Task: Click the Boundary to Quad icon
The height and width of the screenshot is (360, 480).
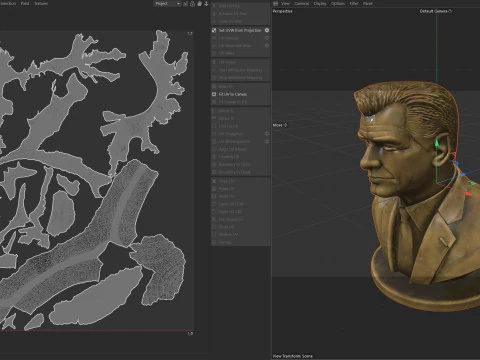Action: [214, 172]
